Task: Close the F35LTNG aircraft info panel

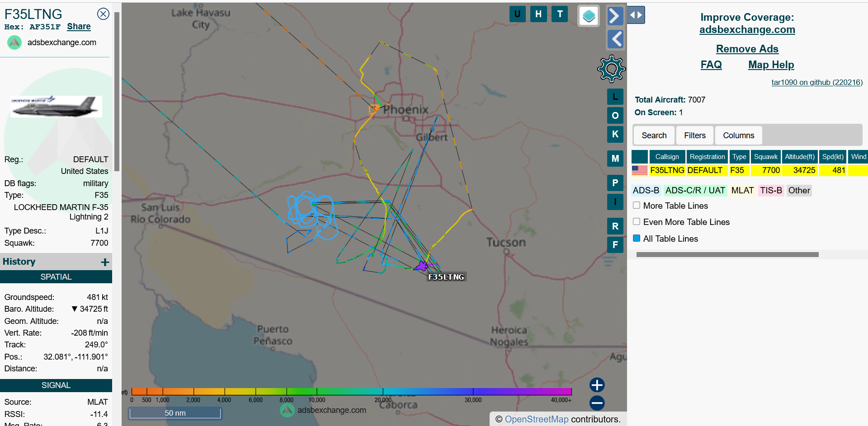Action: [103, 14]
